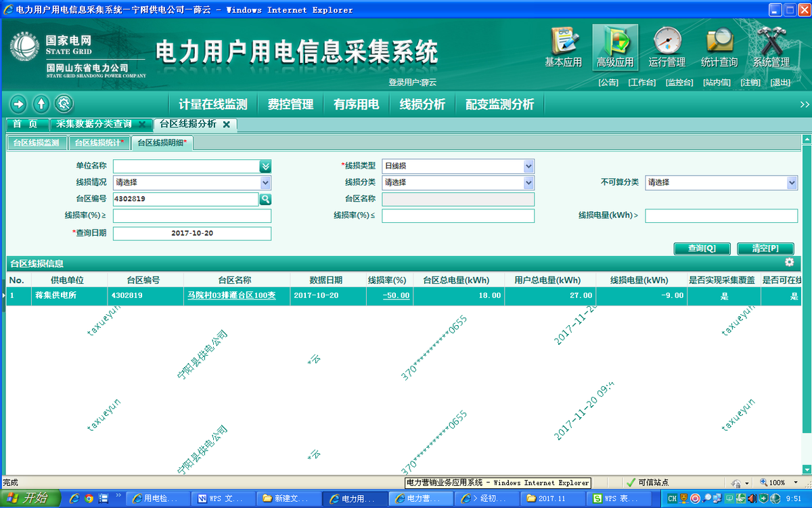Expand the 单位名称 dropdown
The image size is (812, 508).
point(265,167)
